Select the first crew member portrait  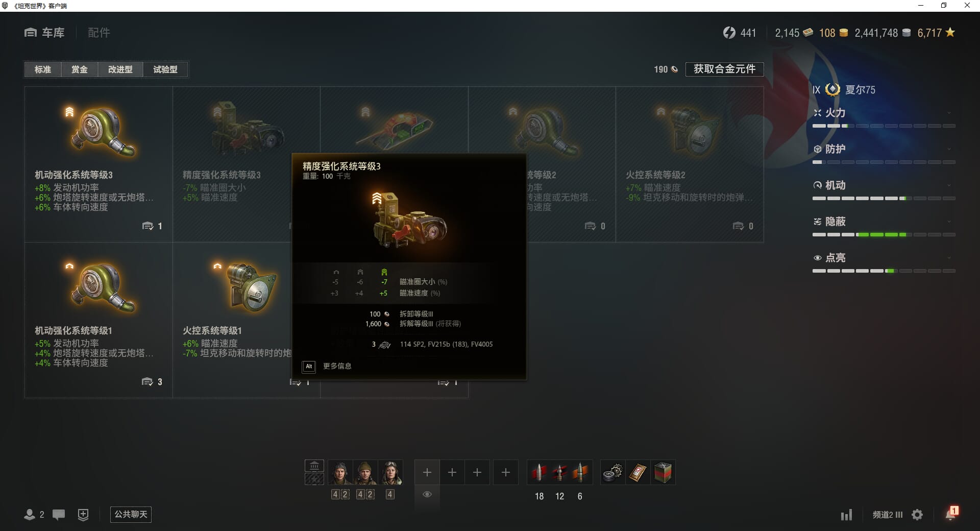click(x=340, y=473)
